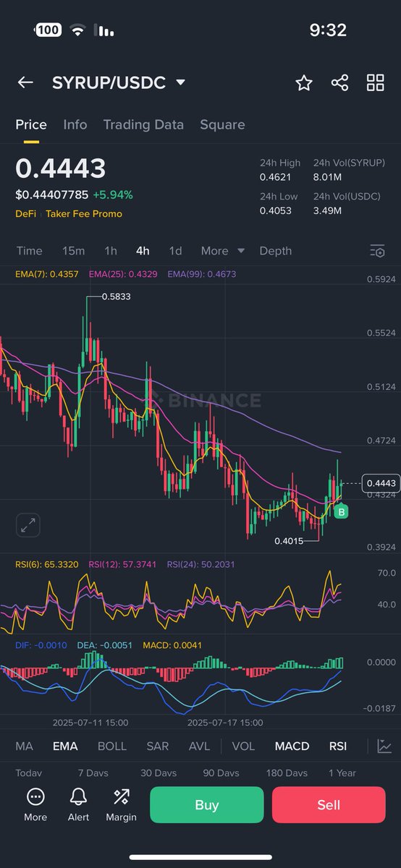This screenshot has width=401, height=868.
Task: Open chart settings icon beside Depth
Action: 377,251
